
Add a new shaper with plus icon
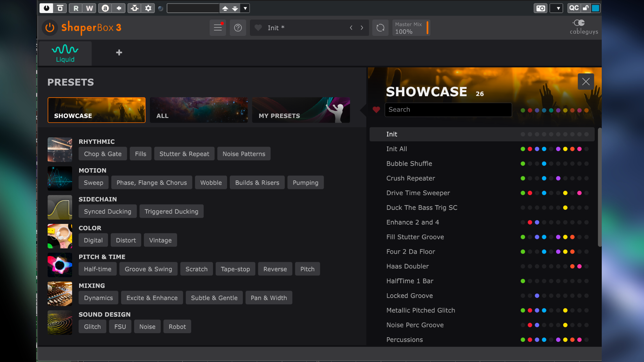point(119,53)
